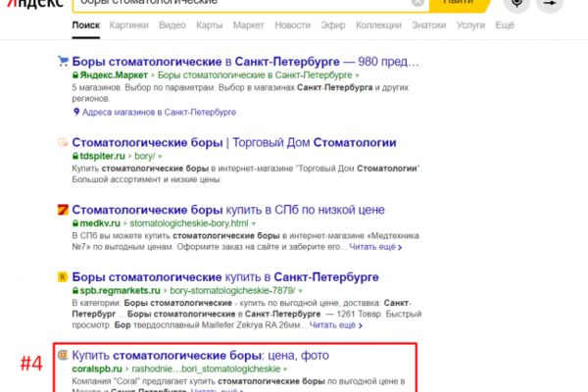The height and width of the screenshot is (392, 588).
Task: Open the 'Стоматологические боры | Торговый Дом Стоматологии' result
Action: tap(234, 142)
